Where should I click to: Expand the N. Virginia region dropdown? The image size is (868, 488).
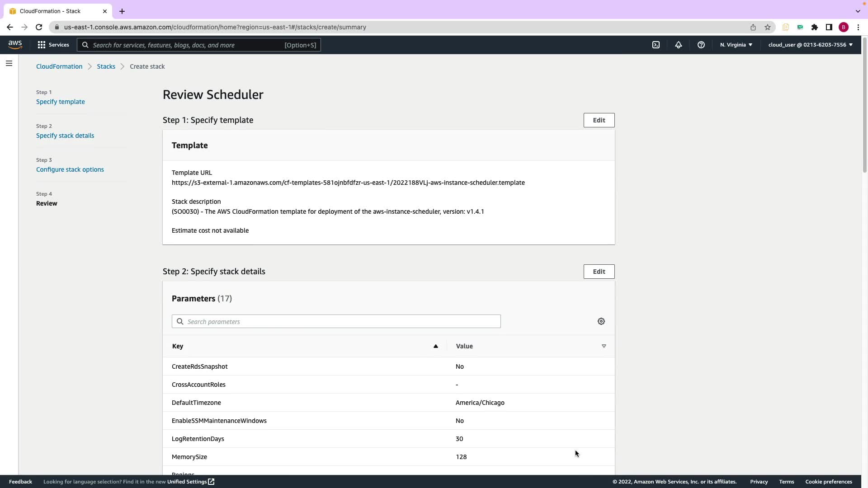(x=736, y=45)
